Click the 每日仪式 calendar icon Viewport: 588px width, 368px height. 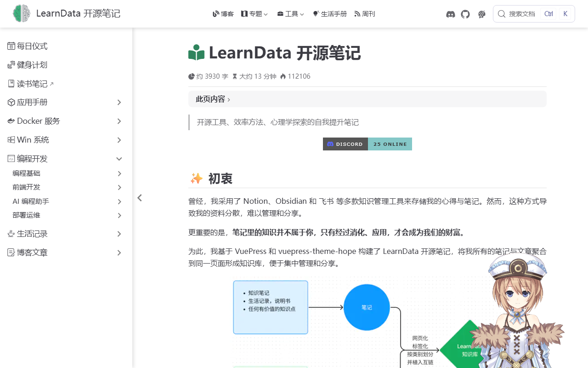pyautogui.click(x=11, y=46)
